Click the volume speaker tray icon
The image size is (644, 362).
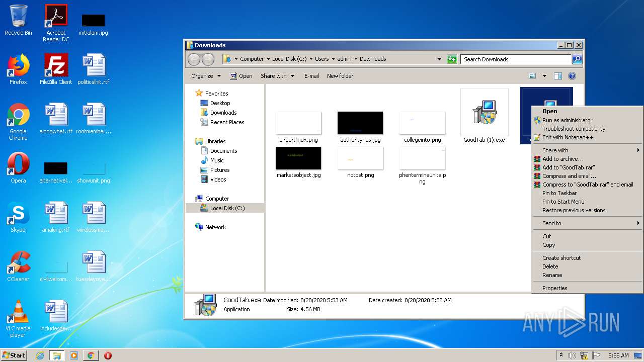(x=572, y=355)
